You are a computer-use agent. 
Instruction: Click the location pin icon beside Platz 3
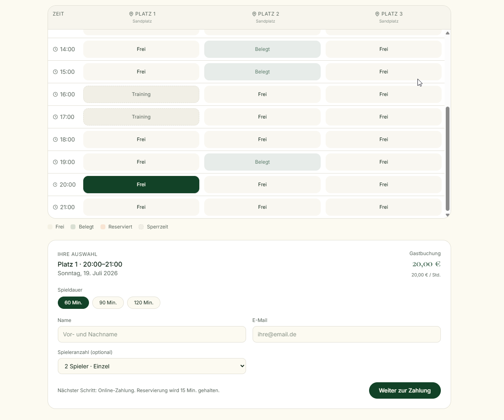pyautogui.click(x=377, y=14)
